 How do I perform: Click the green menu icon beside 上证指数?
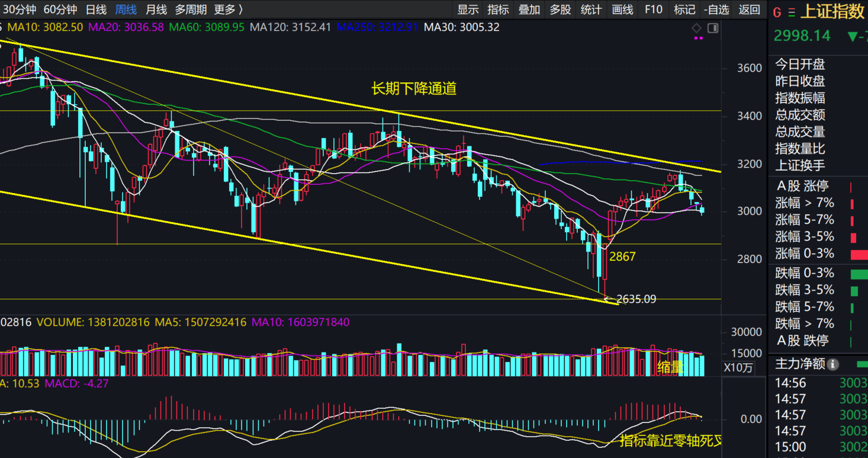pos(791,12)
